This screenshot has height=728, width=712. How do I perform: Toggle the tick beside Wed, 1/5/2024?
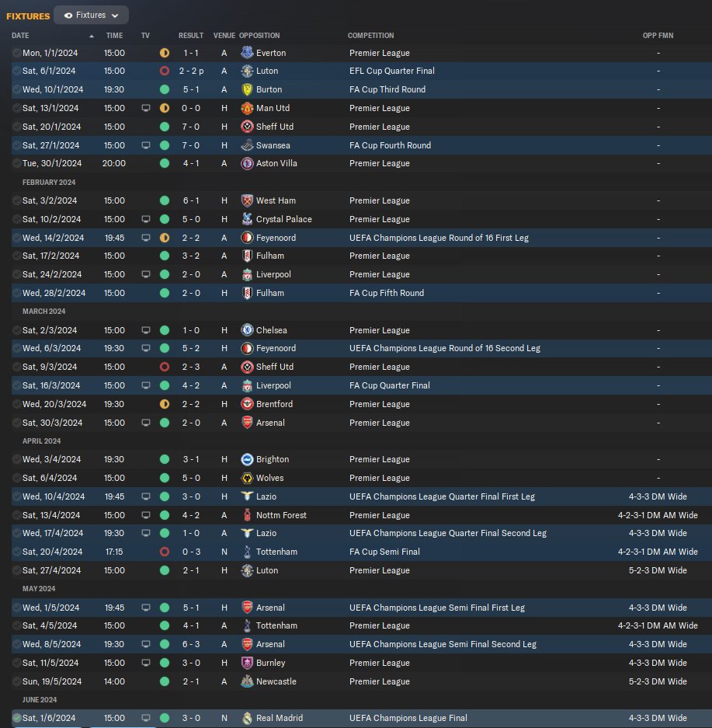[17, 608]
